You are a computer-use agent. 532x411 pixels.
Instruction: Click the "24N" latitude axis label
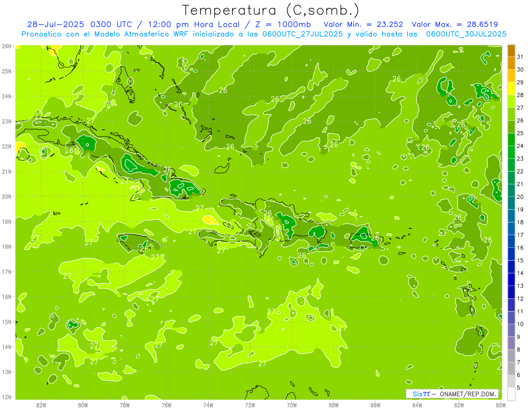pyautogui.click(x=7, y=96)
